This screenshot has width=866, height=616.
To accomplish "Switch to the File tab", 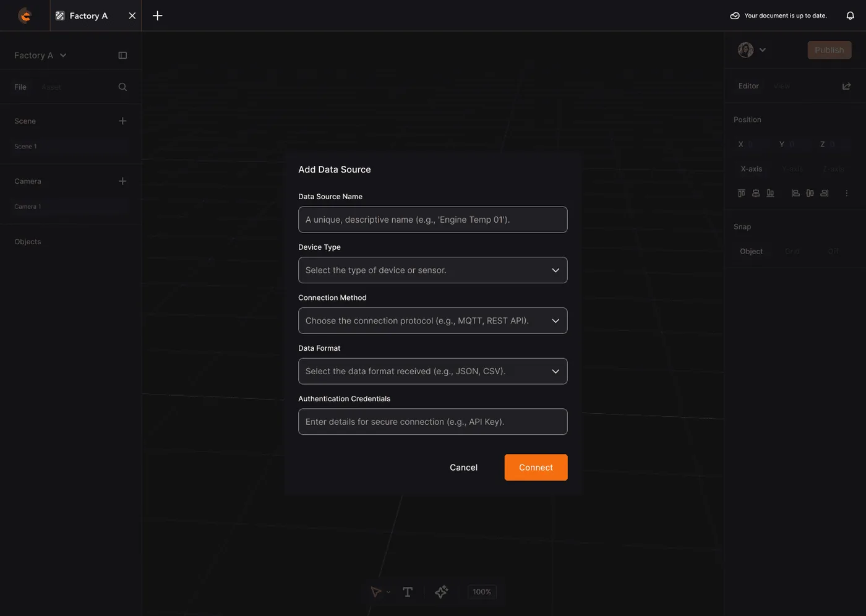I will [20, 87].
